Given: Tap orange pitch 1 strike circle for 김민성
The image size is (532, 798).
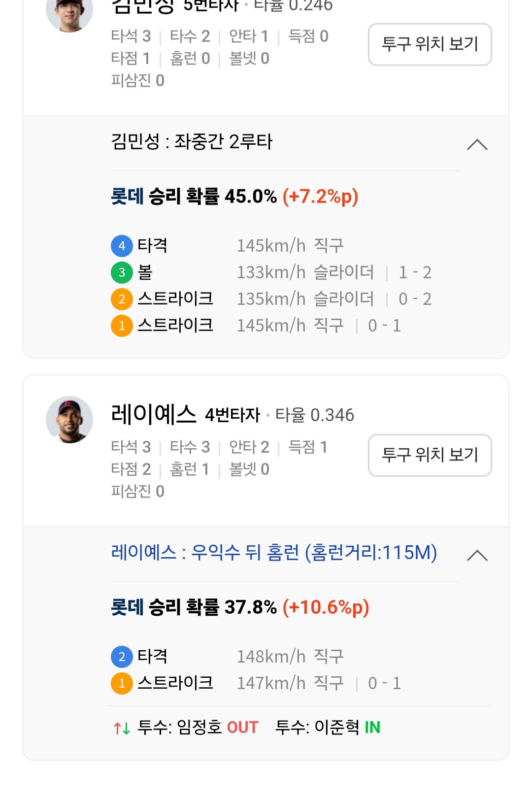Looking at the screenshot, I should tap(122, 326).
